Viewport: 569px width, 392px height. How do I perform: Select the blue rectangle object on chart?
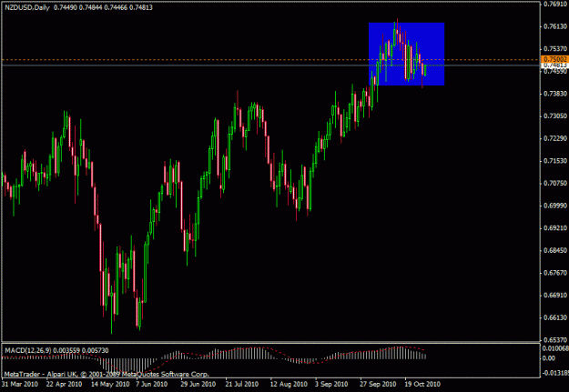406,54
